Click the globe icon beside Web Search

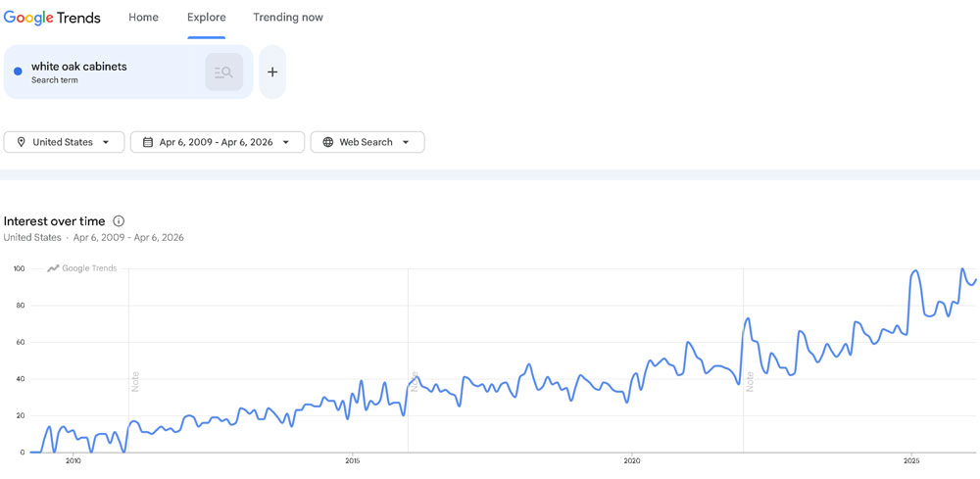coord(328,142)
